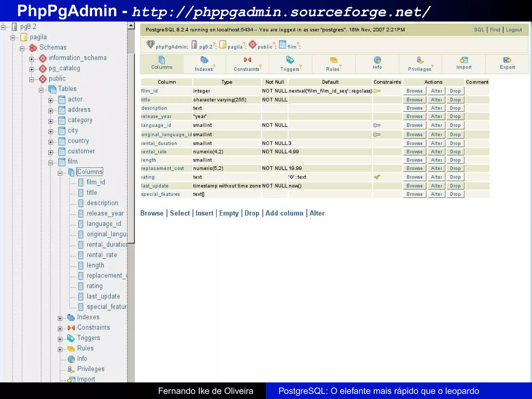Click the Rules icon in the tree
The image size is (532, 399).
(x=71, y=349)
